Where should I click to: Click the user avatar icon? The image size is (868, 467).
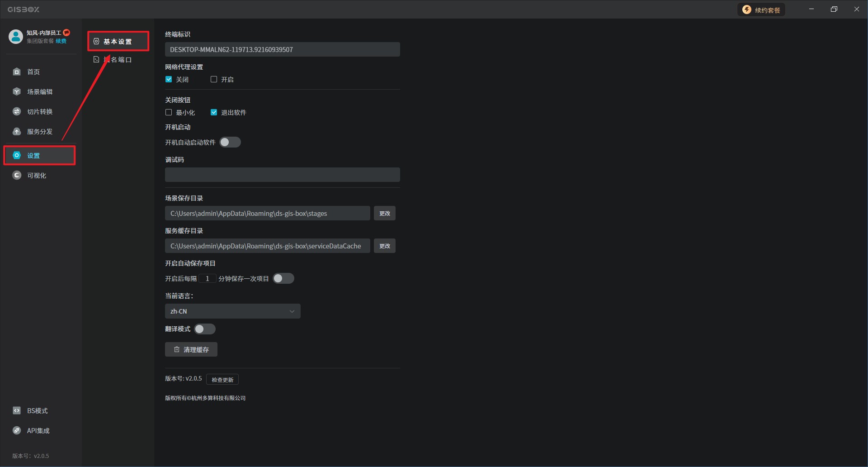[x=16, y=37]
